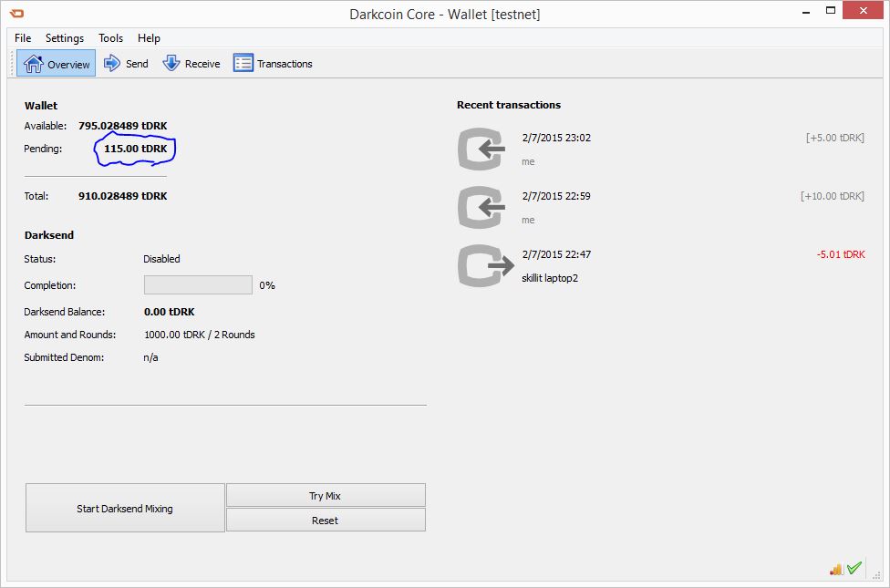Click the Darkcoin logo in title bar
Viewport: 890px width, 588px height.
(17, 14)
